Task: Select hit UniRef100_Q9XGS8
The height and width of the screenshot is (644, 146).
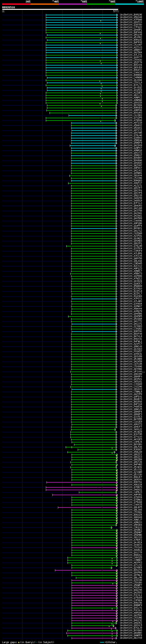Action: 131,103
